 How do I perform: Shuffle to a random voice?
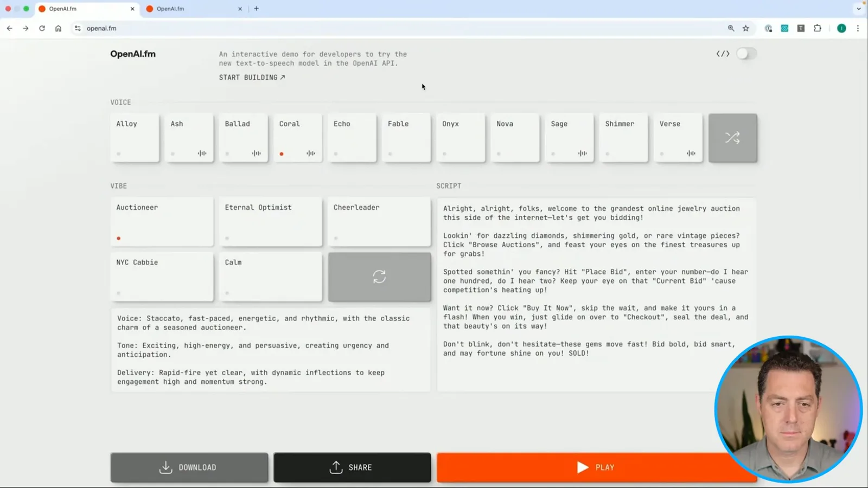(x=732, y=138)
